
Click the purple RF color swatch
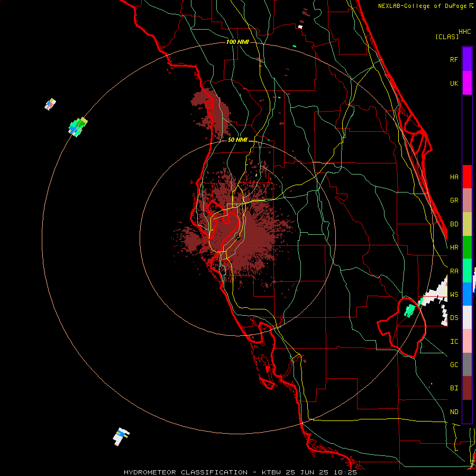467,59
